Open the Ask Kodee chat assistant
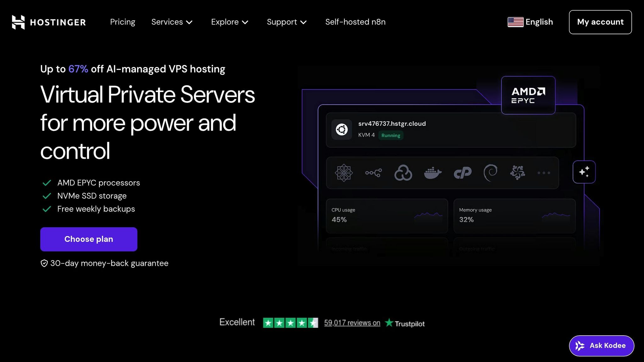This screenshot has height=362, width=644. click(x=601, y=346)
